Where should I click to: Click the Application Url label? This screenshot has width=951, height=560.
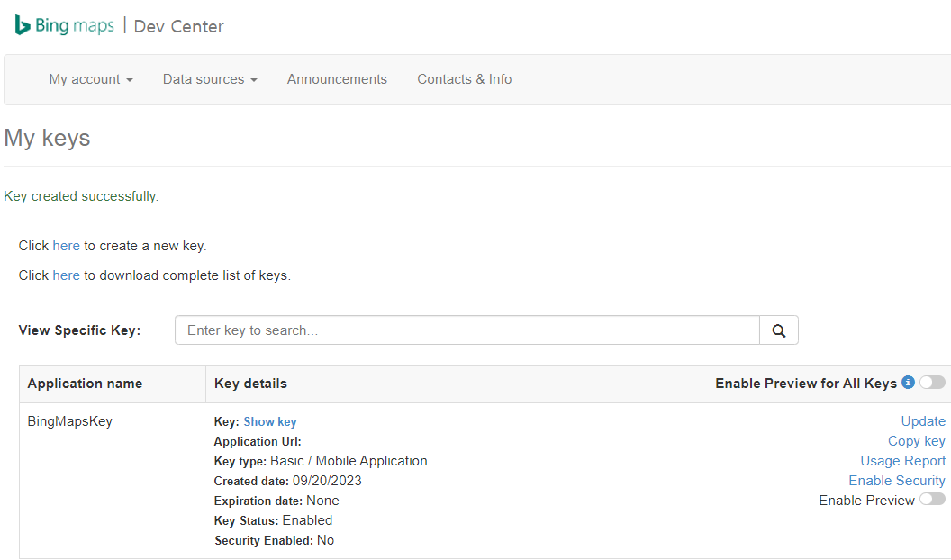pos(258,441)
